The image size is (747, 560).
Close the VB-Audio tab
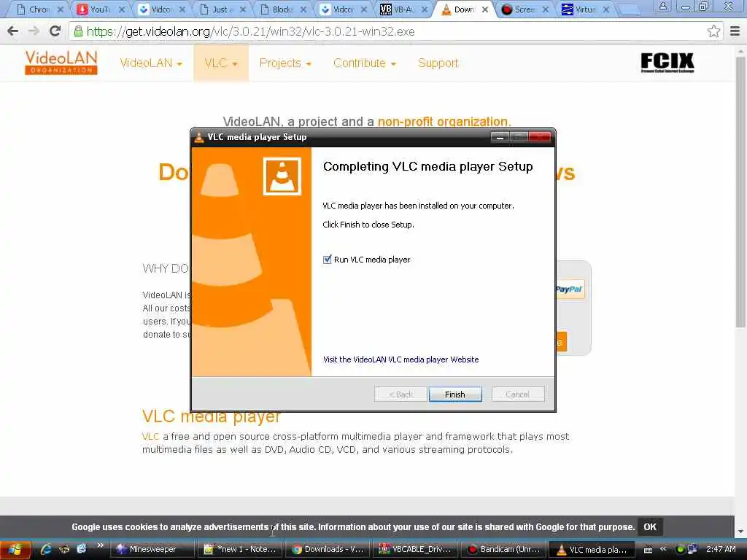[424, 9]
